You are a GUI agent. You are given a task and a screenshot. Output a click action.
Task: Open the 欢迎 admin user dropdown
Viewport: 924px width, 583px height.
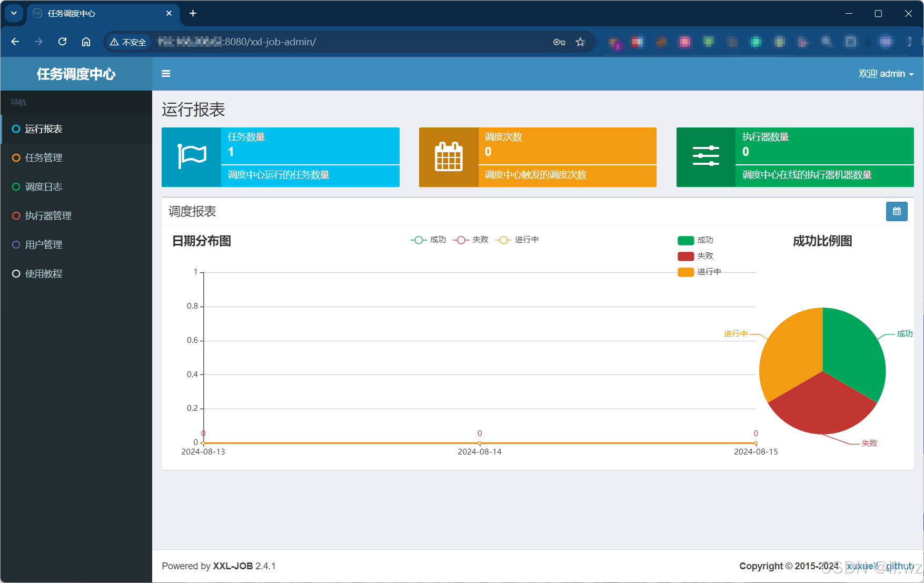coord(886,74)
